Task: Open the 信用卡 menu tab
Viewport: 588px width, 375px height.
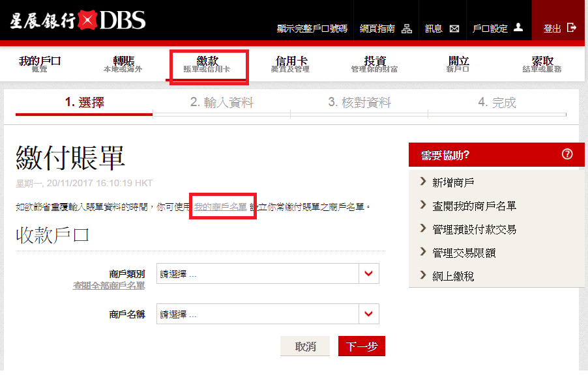Action: (291, 64)
